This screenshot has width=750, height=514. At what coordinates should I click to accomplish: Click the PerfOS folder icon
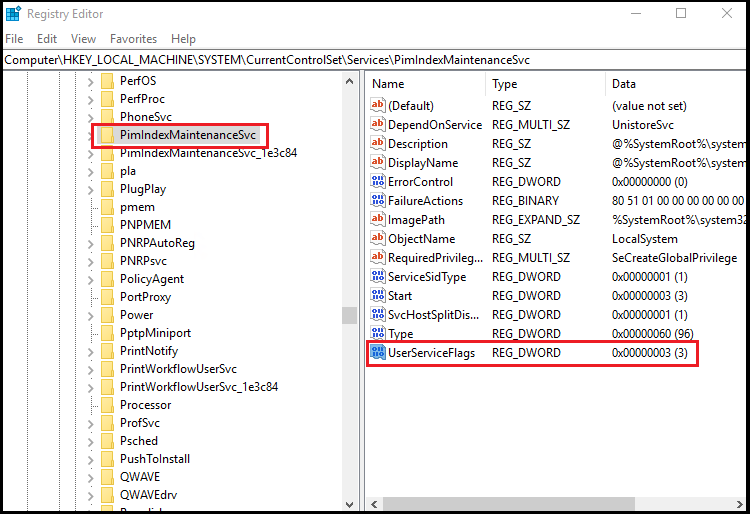(108, 81)
